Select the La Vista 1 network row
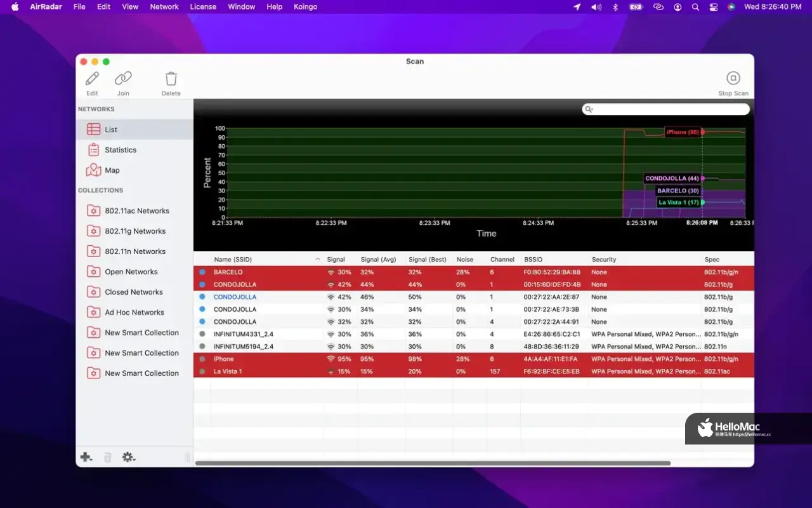Screen dimensions: 812x508 coord(474,371)
